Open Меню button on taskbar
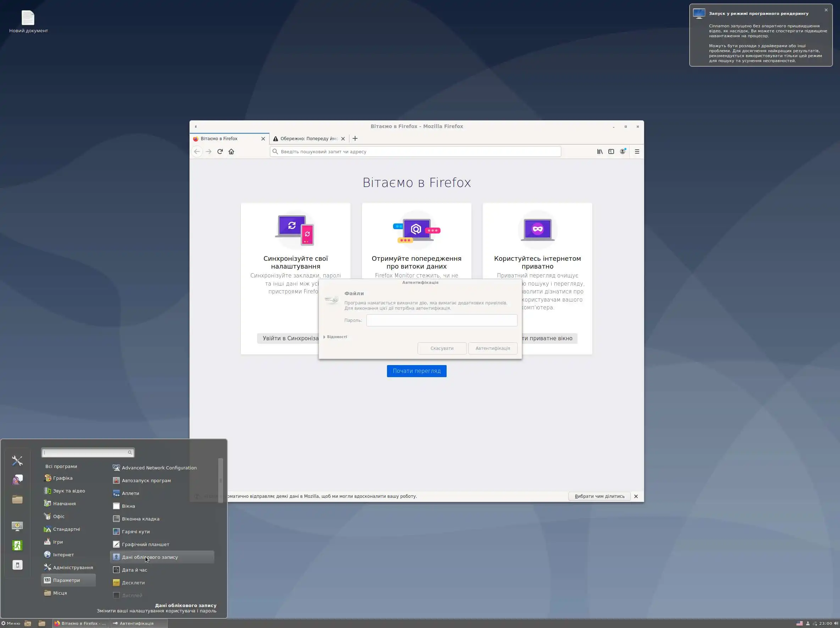Screen dimensions: 840x628 pos(11,623)
